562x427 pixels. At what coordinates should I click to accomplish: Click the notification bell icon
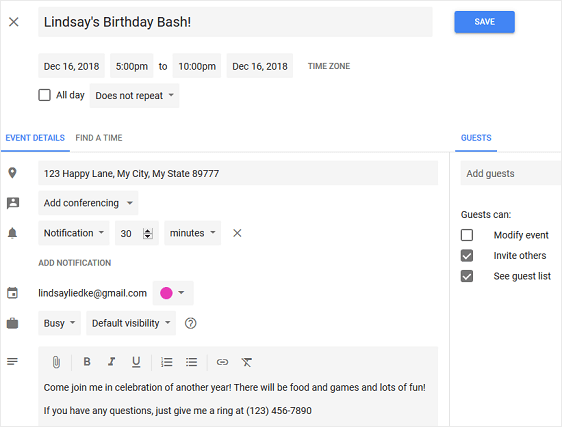tap(13, 233)
